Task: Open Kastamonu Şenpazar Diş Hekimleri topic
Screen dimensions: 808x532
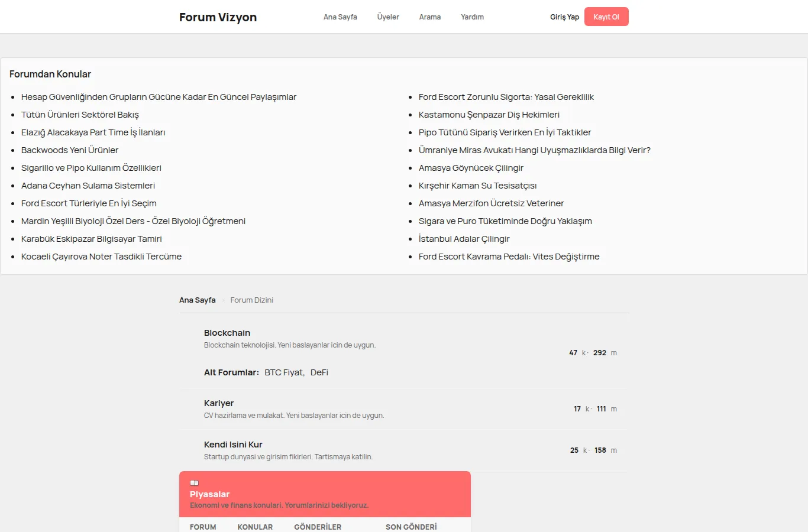Action: [x=489, y=115]
